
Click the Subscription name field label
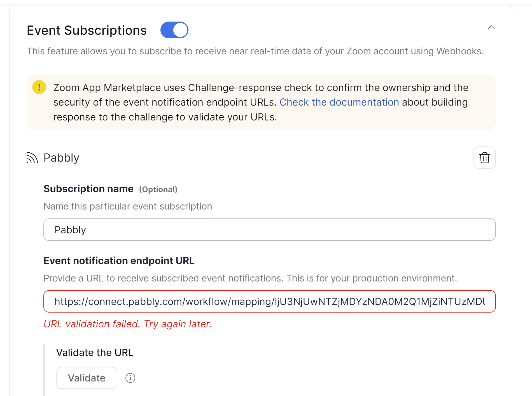88,189
